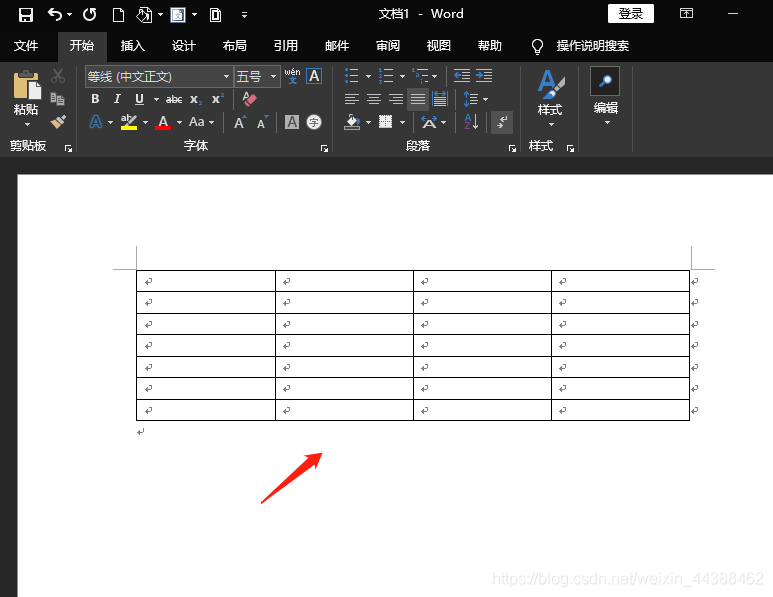Sort the content with the A-Z sort icon

click(471, 122)
